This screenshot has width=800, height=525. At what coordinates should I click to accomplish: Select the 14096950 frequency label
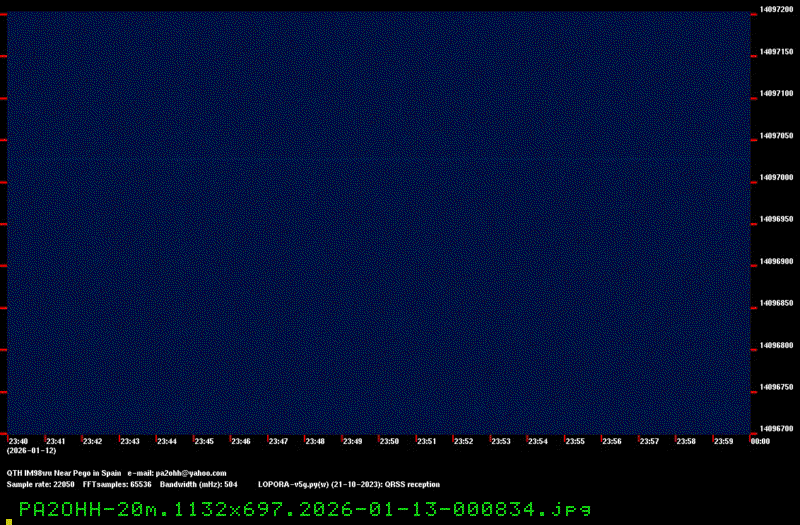point(777,219)
